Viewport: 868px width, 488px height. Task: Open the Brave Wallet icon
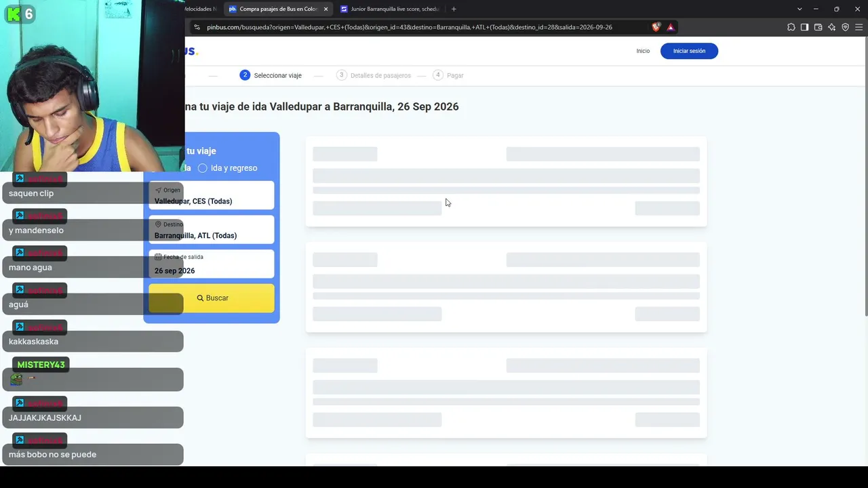click(818, 27)
